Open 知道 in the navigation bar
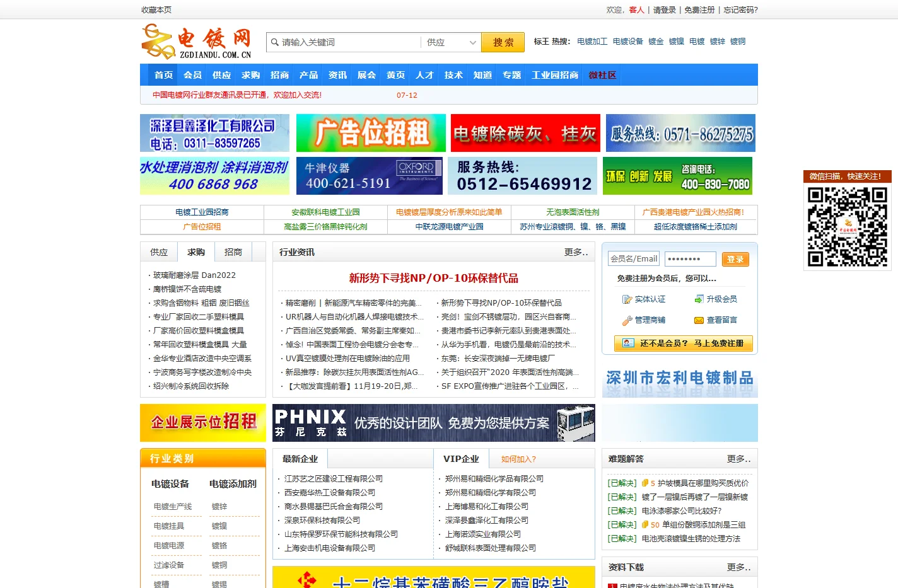 pos(482,75)
